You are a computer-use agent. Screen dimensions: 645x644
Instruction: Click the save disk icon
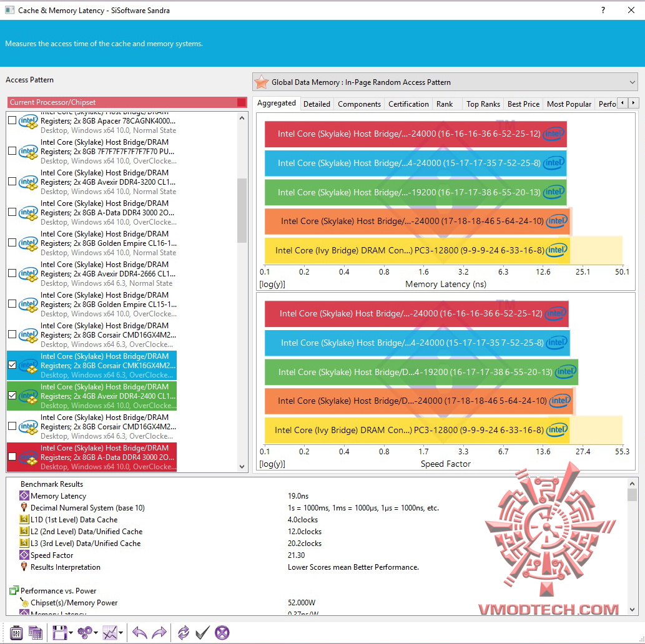tap(60, 633)
